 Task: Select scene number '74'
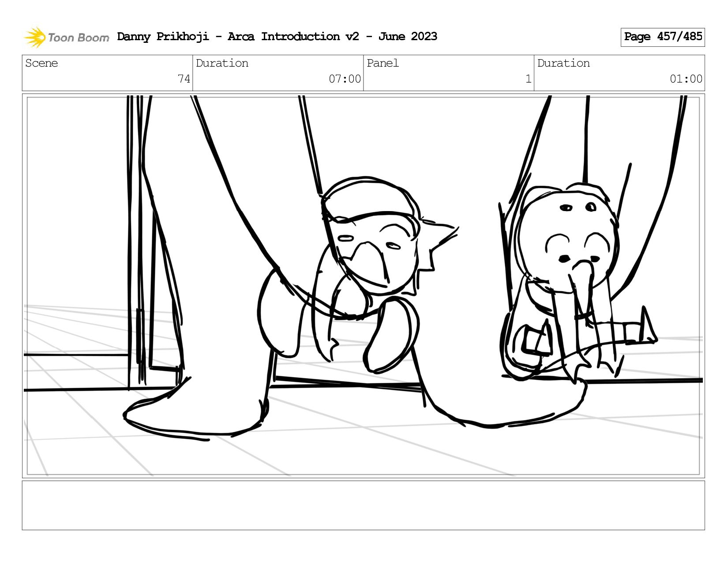pos(184,79)
